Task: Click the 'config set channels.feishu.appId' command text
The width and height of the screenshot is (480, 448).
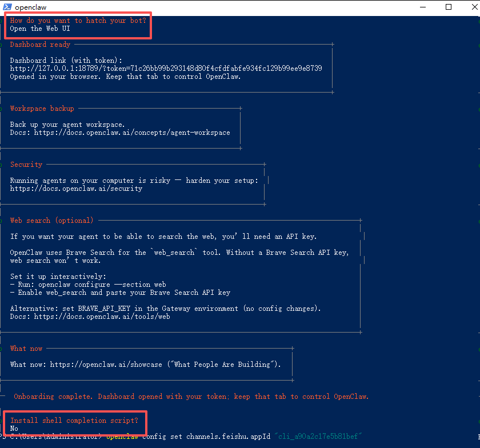Action: (206, 437)
